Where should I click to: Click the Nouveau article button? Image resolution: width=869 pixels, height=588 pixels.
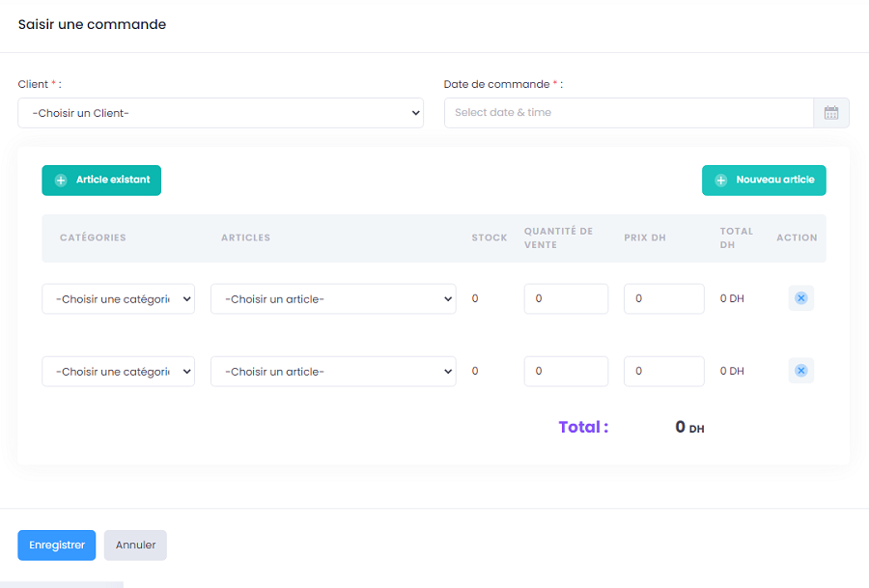(x=764, y=181)
